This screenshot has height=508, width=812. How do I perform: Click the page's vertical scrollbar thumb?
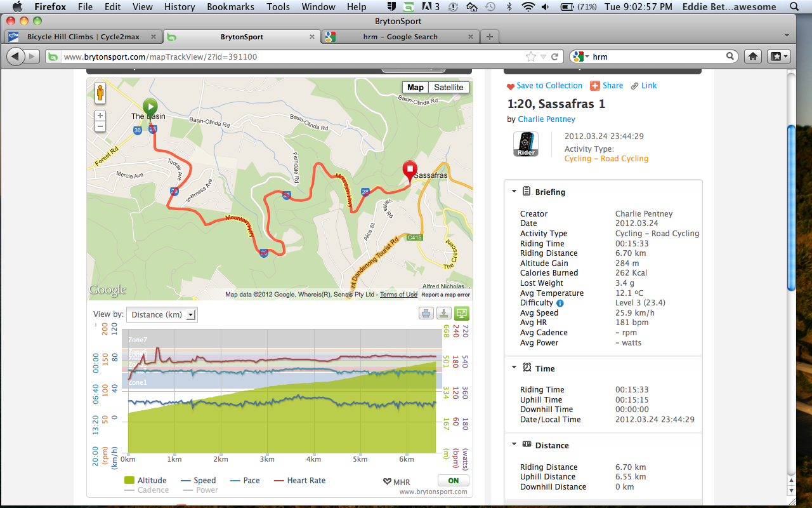[x=791, y=207]
